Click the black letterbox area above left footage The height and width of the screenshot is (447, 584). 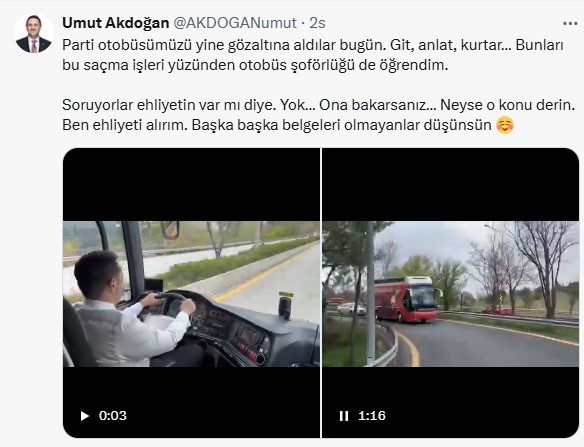tap(191, 185)
